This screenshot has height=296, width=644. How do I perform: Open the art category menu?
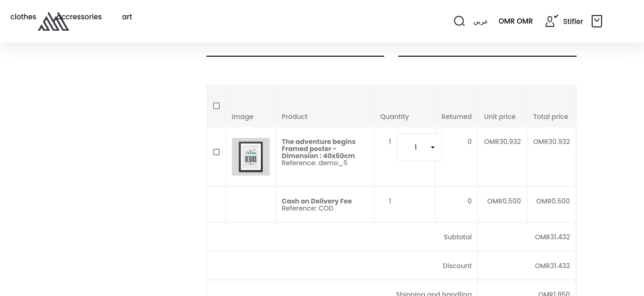click(x=127, y=17)
